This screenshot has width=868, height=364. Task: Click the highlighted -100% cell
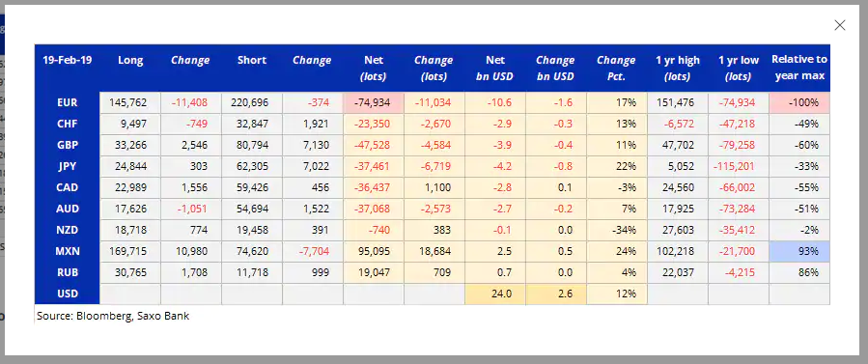(799, 102)
